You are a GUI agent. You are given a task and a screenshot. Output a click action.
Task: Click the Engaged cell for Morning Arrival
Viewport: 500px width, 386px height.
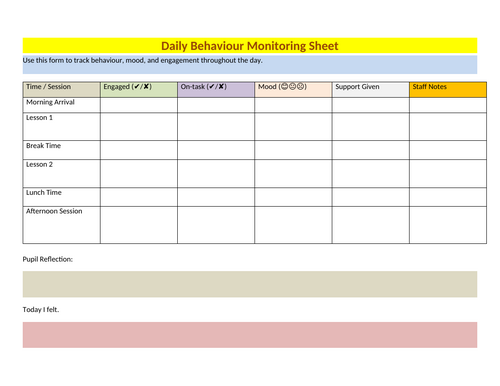coord(139,105)
